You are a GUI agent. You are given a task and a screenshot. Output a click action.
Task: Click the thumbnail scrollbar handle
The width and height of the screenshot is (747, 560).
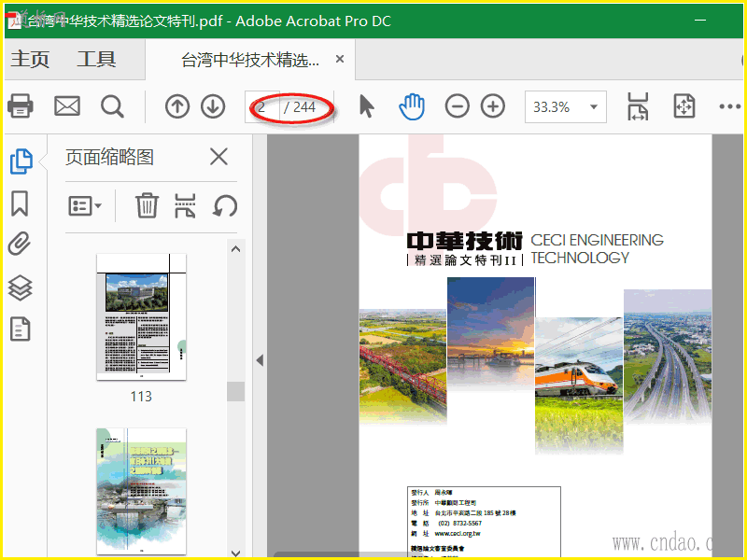click(x=235, y=391)
